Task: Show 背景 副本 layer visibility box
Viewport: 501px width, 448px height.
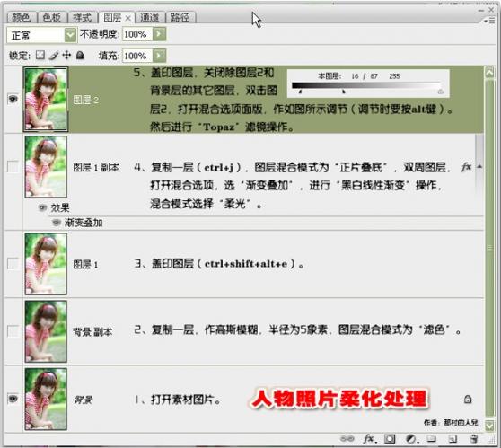Action: pyautogui.click(x=13, y=331)
